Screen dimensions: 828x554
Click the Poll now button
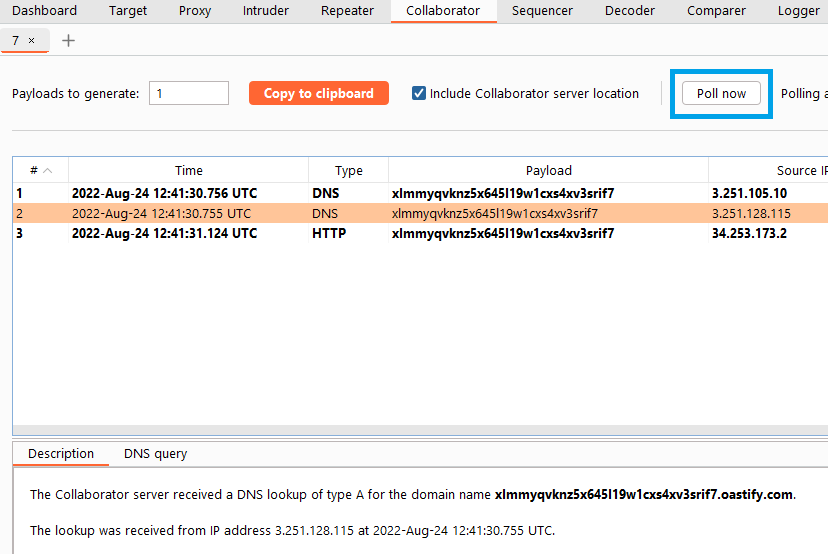pos(721,93)
